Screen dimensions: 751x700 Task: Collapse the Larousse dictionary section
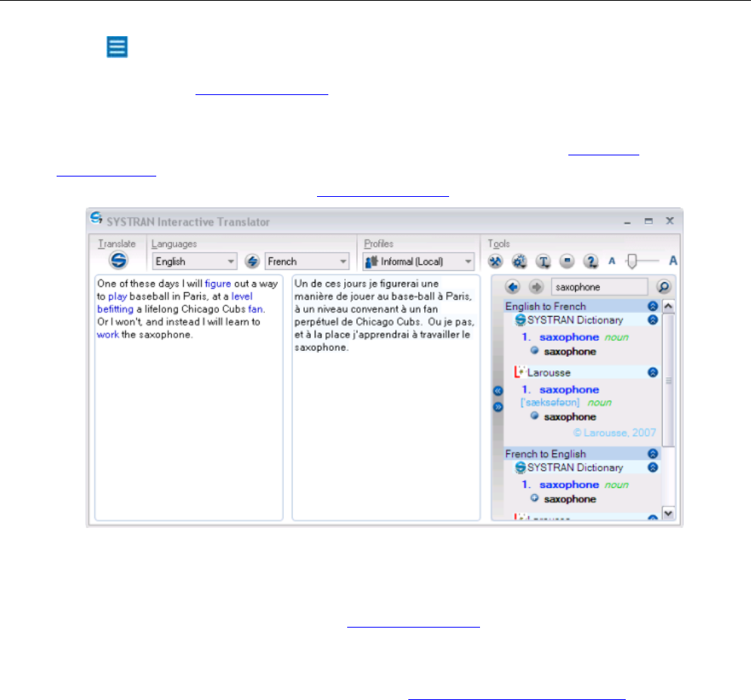pos(653,373)
